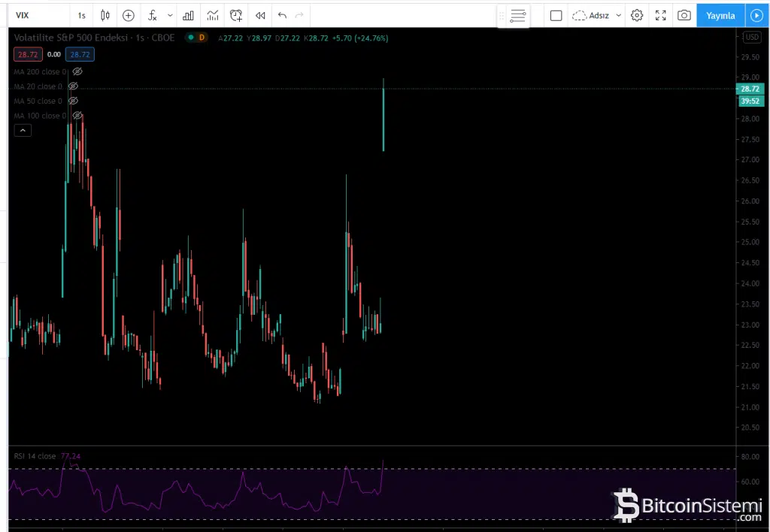
Task: Change the 1s time interval
Action: click(81, 15)
